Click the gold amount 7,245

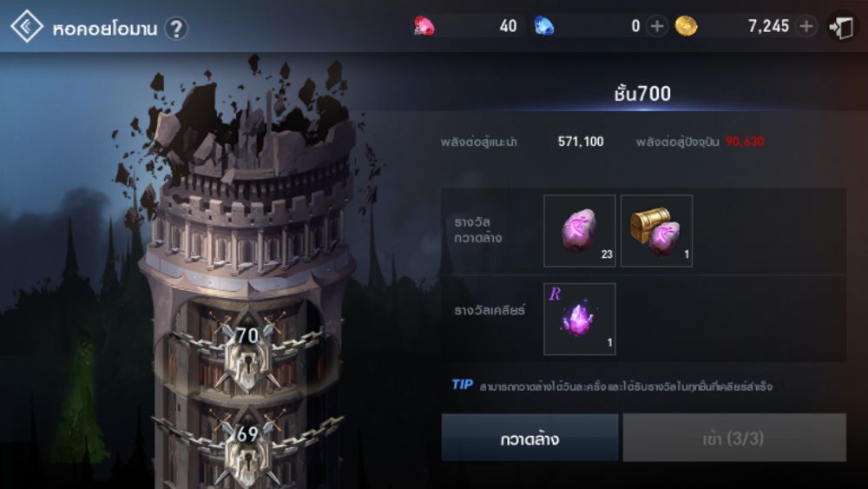coord(768,26)
